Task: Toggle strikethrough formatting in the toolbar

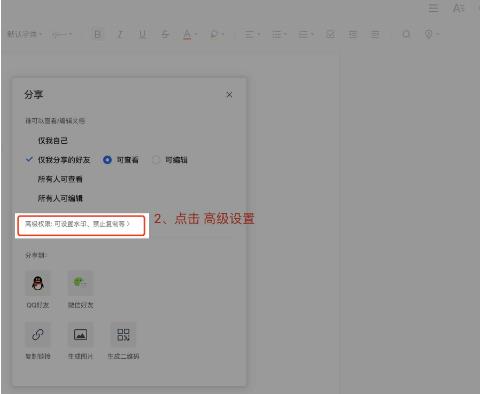Action: point(165,34)
